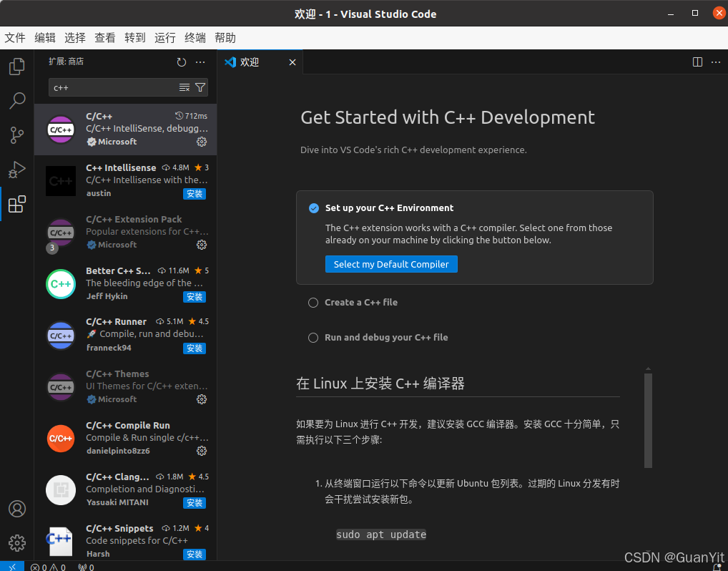Open remote window indicator in status bar

tap(12, 567)
